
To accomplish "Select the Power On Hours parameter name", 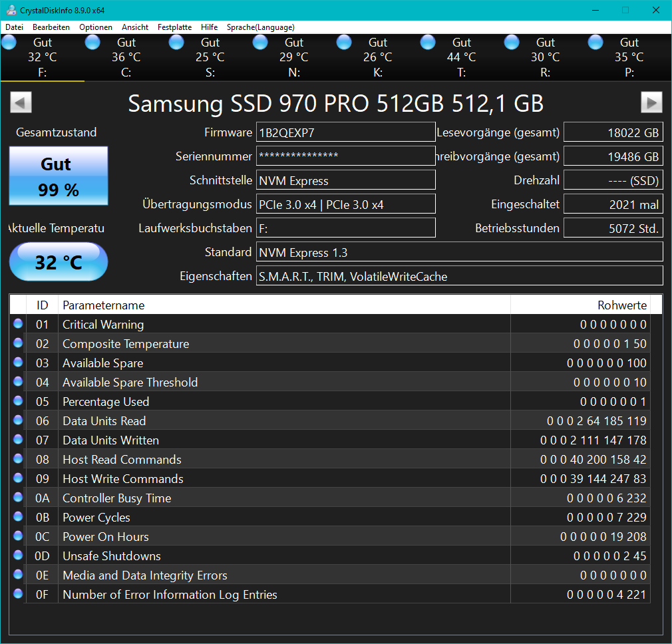I will click(x=106, y=536).
